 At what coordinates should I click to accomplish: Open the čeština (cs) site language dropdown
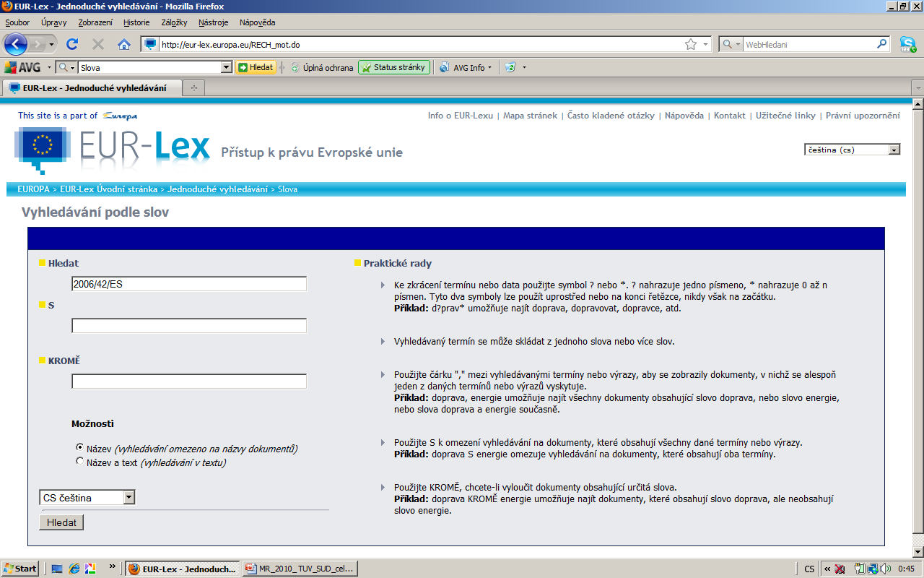tap(853, 150)
